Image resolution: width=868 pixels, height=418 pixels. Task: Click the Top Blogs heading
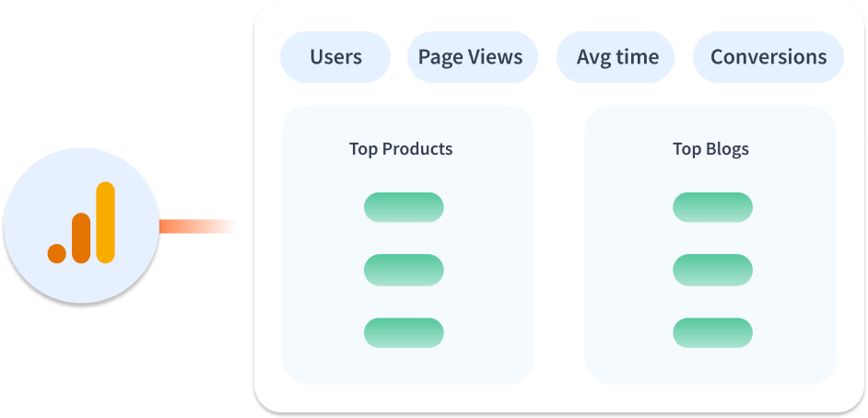710,149
